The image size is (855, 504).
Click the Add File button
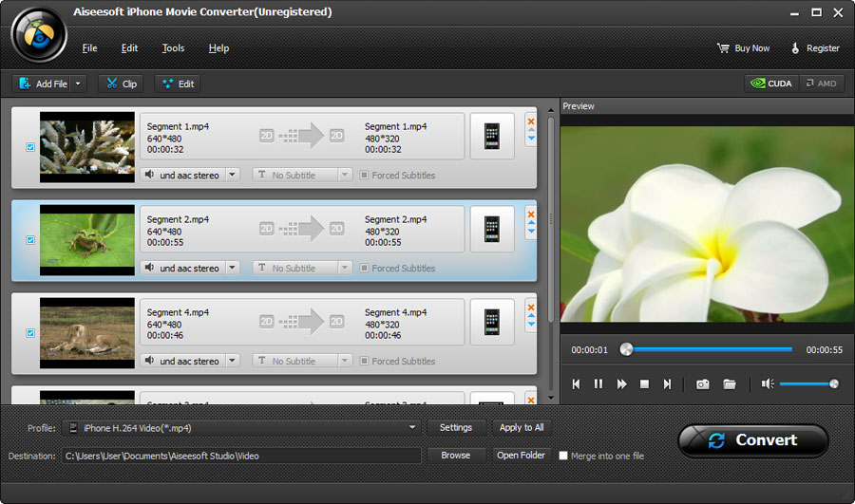[x=43, y=84]
